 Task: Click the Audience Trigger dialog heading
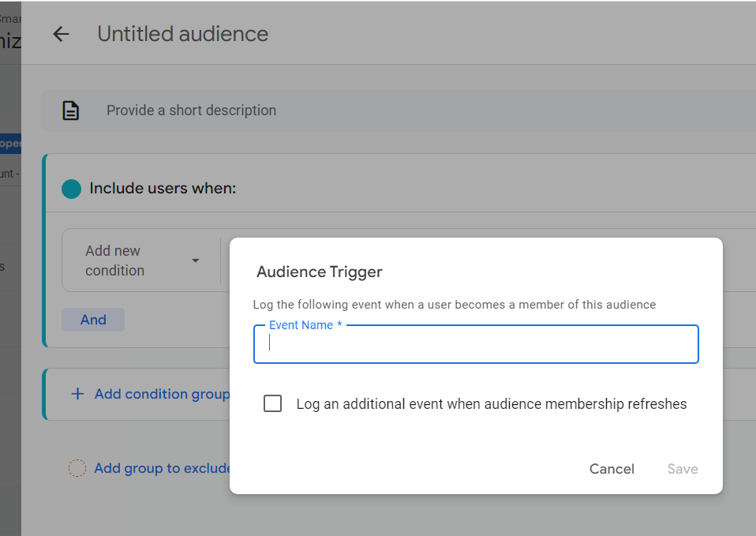(x=319, y=272)
